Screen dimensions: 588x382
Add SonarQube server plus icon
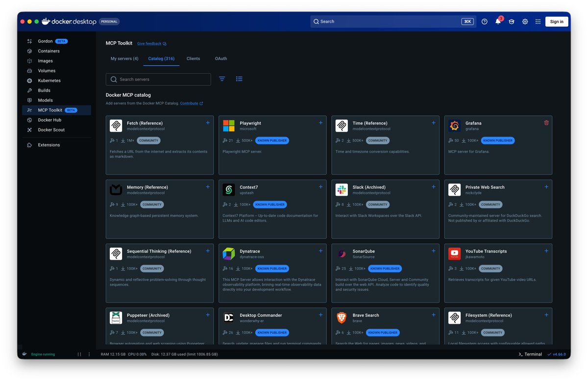[434, 251]
